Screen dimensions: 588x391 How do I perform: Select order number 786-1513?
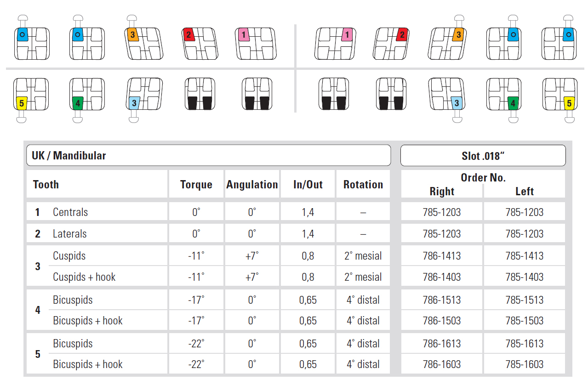click(x=442, y=300)
